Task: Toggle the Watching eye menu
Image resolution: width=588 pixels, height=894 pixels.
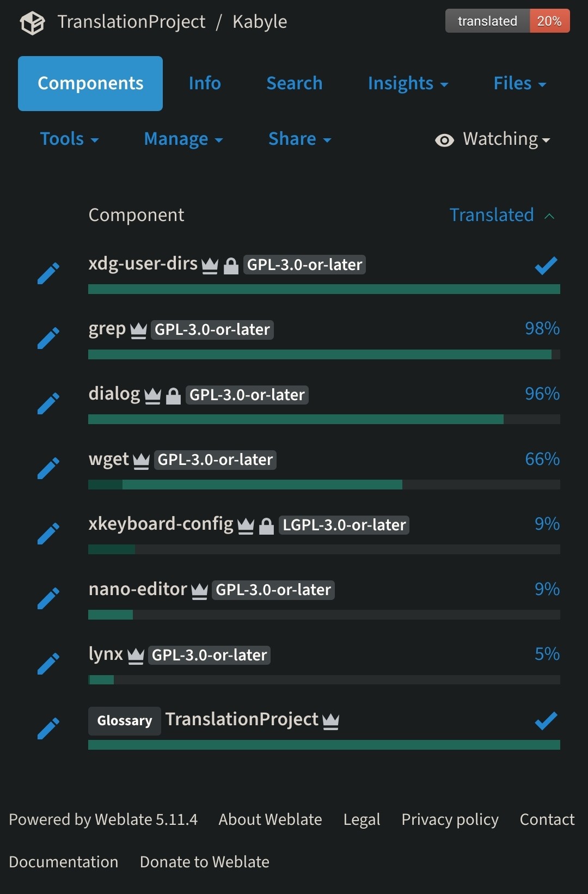Action: [493, 139]
